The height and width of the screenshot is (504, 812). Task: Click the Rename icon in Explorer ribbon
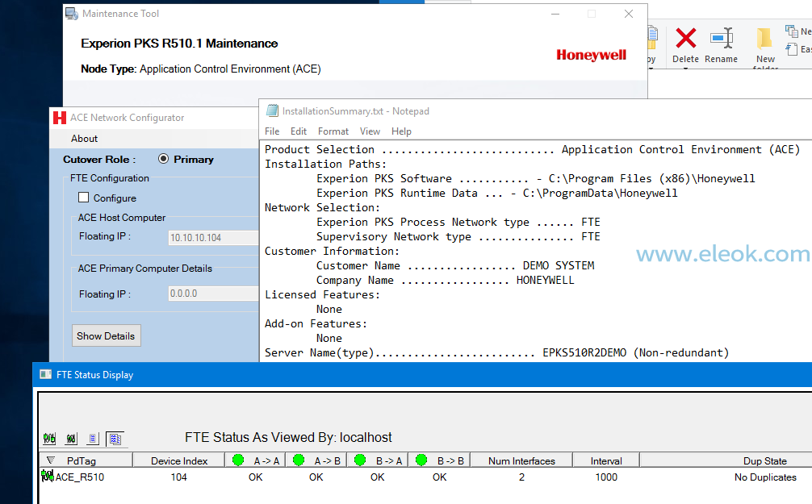(722, 38)
